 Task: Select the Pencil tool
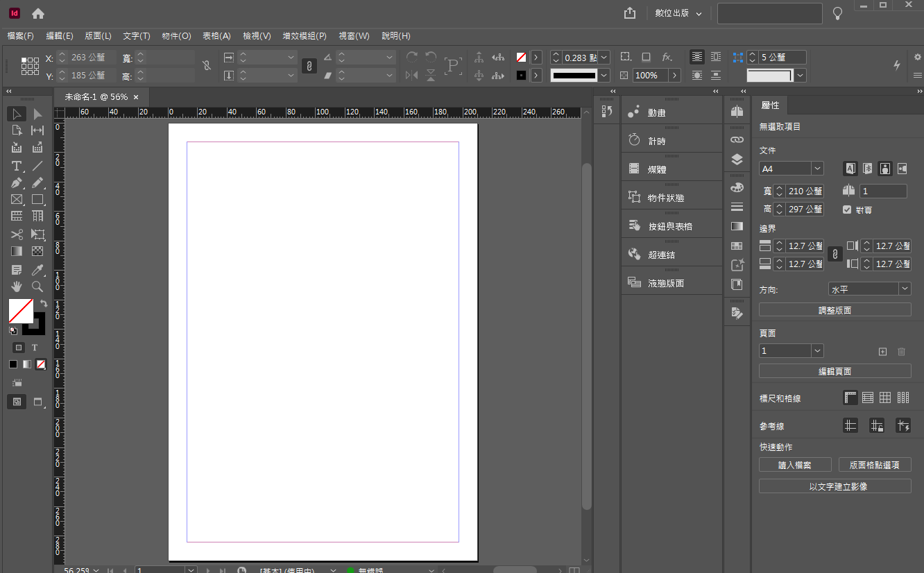tap(37, 183)
